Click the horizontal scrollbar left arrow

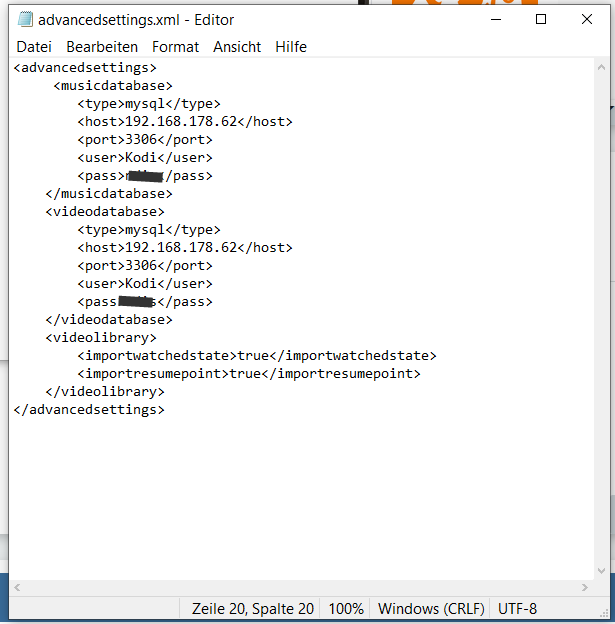(17, 587)
